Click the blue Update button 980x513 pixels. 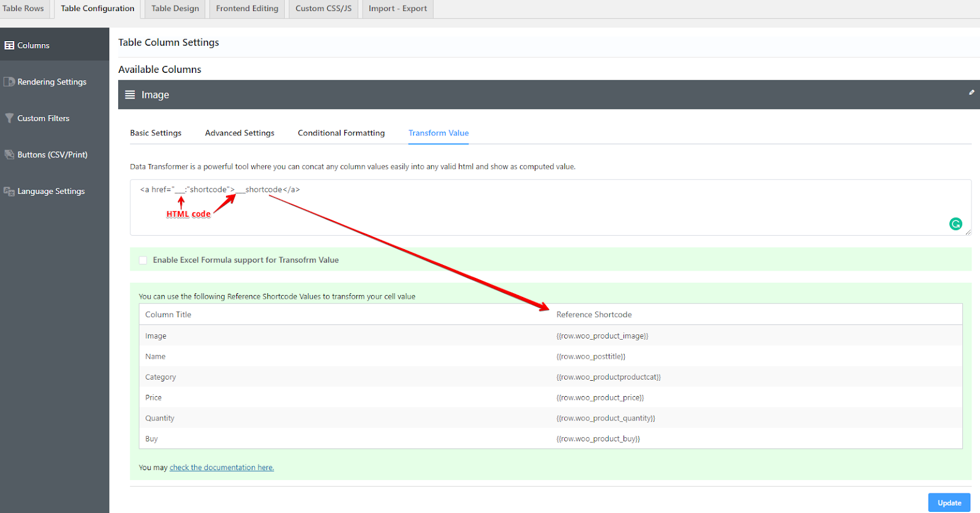tap(949, 503)
